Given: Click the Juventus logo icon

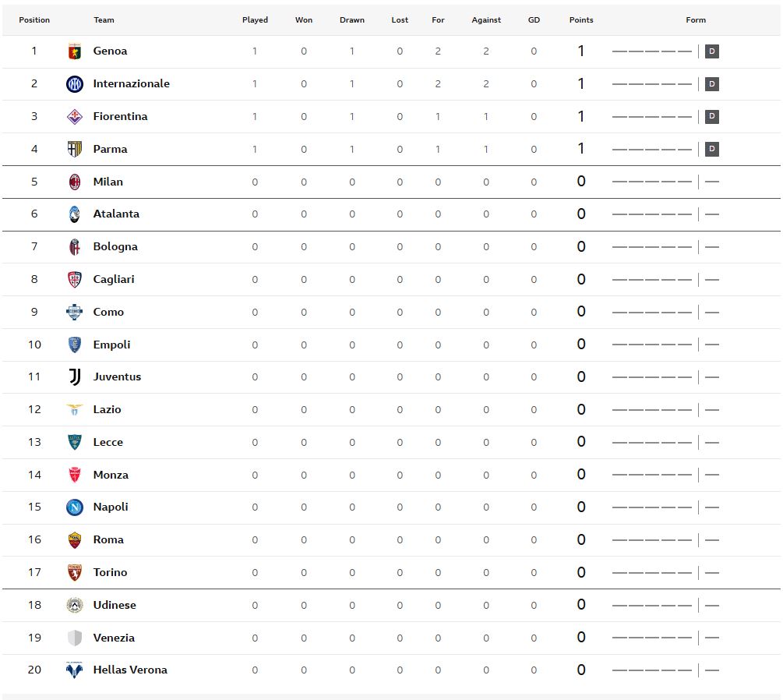Looking at the screenshot, I should pos(75,377).
